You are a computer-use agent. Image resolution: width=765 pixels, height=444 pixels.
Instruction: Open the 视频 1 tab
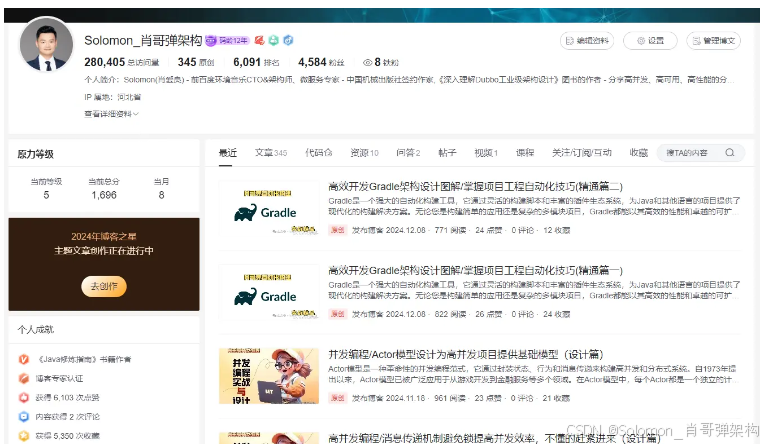(486, 153)
